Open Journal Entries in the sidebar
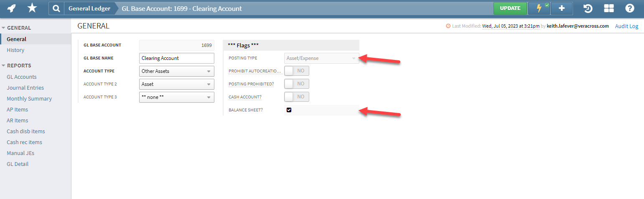Image resolution: width=644 pixels, height=199 pixels. 25,88
